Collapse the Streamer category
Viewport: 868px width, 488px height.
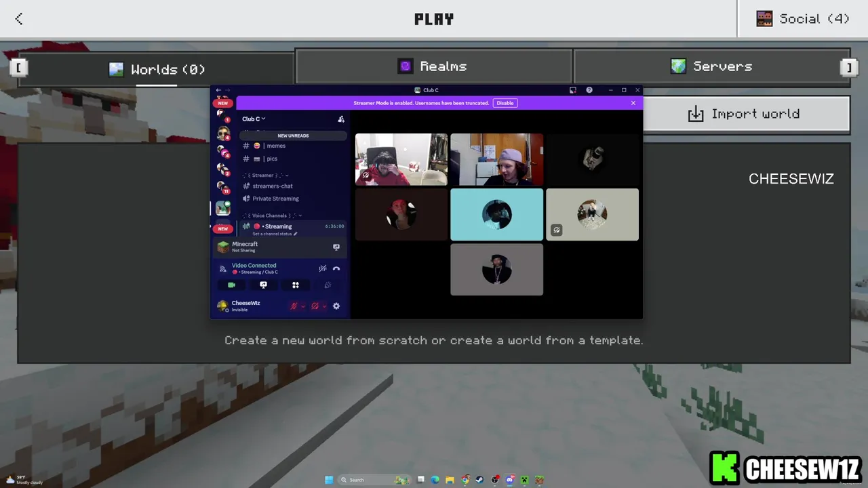coord(264,176)
